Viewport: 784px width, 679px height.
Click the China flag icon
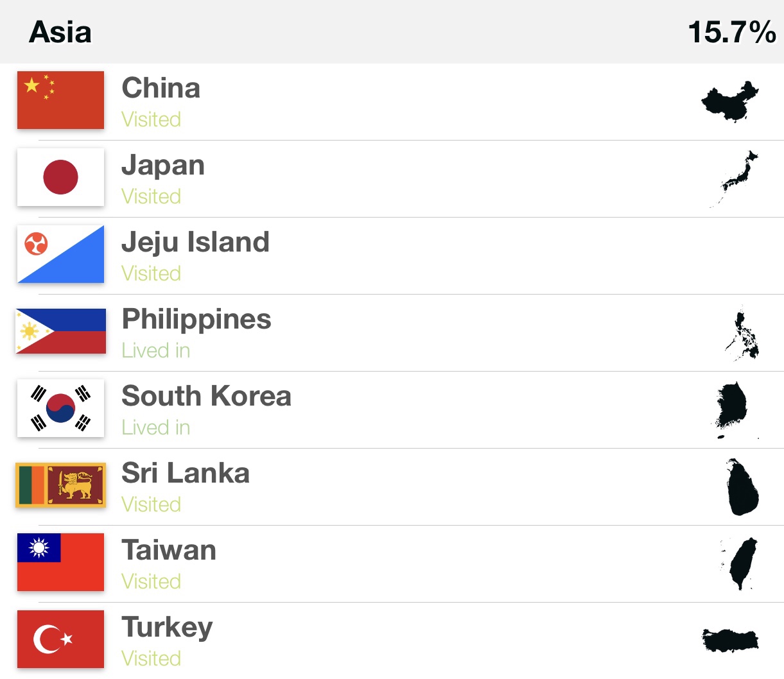coord(60,100)
